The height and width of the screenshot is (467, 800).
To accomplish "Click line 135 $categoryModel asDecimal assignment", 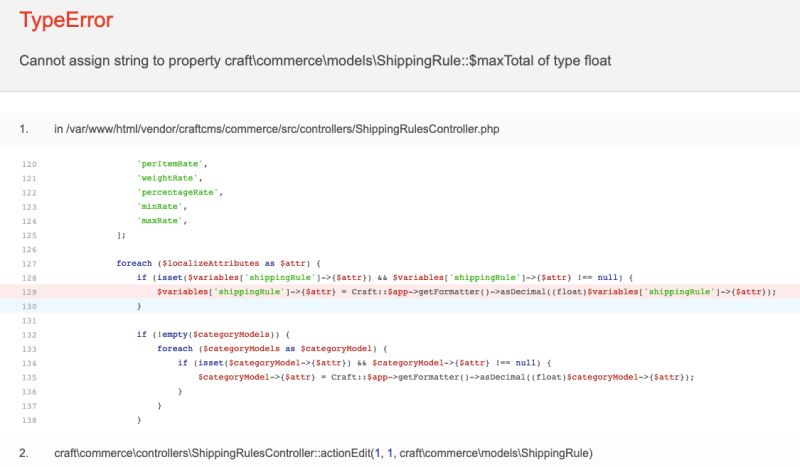I will pyautogui.click(x=446, y=377).
